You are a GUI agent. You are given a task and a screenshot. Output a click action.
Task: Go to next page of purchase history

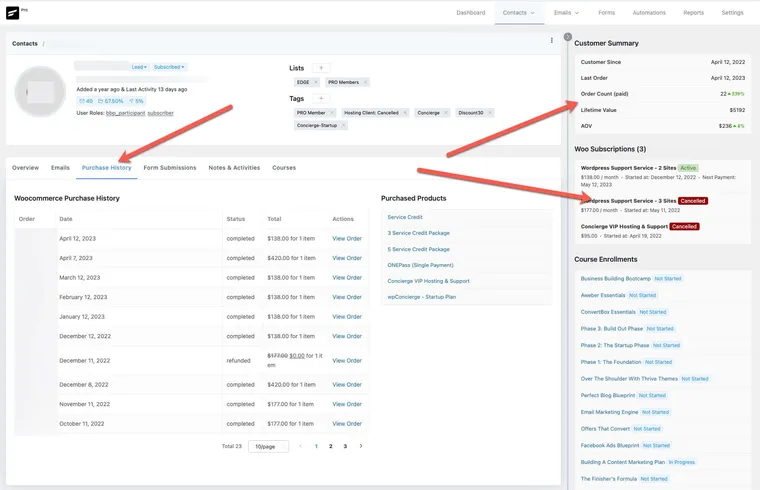[x=361, y=446]
